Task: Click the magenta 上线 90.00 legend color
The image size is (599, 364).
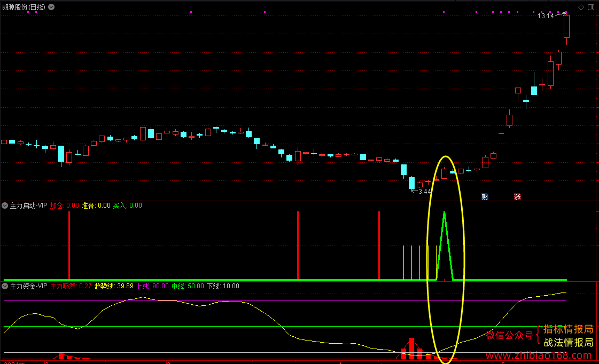Action: (x=152, y=286)
